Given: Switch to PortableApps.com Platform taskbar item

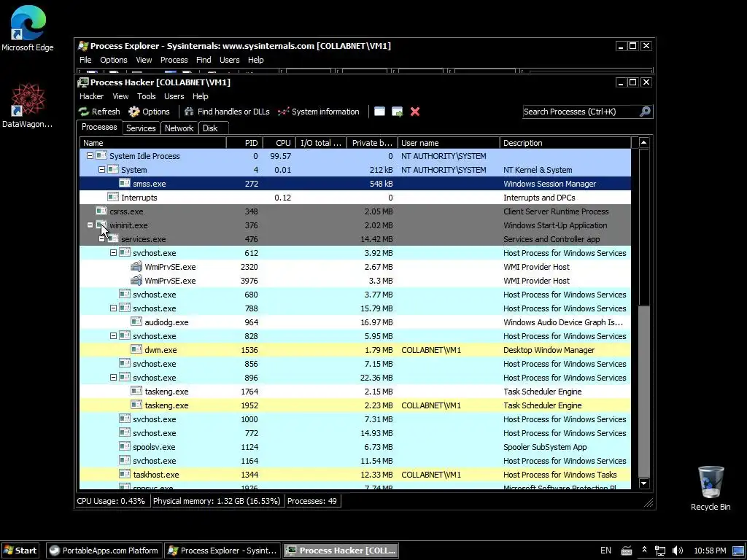Looking at the screenshot, I should (x=104, y=551).
